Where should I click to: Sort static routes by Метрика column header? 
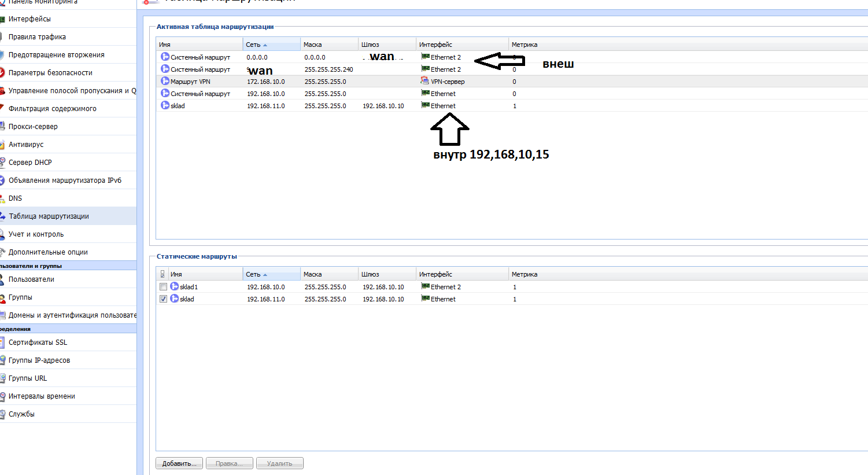pos(525,274)
